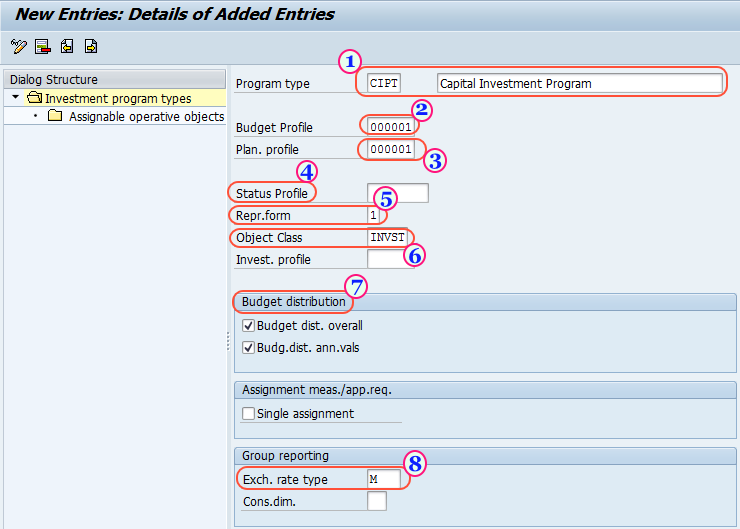Select Investment program types in the dialog structure
Image resolution: width=740 pixels, height=529 pixels.
pos(118,99)
